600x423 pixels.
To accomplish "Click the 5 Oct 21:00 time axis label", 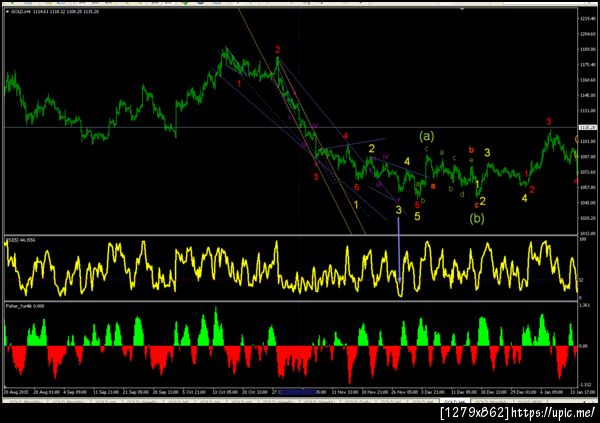I will pos(194,392).
